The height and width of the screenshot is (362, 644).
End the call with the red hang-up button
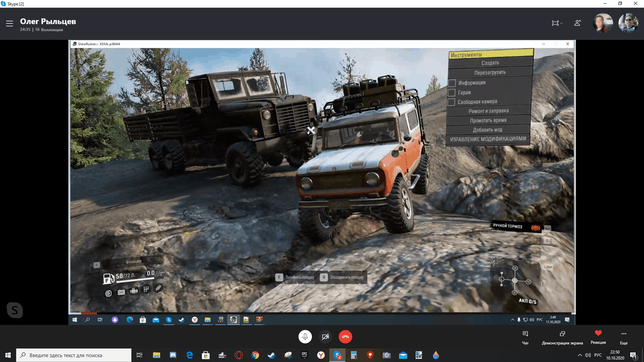tap(345, 337)
